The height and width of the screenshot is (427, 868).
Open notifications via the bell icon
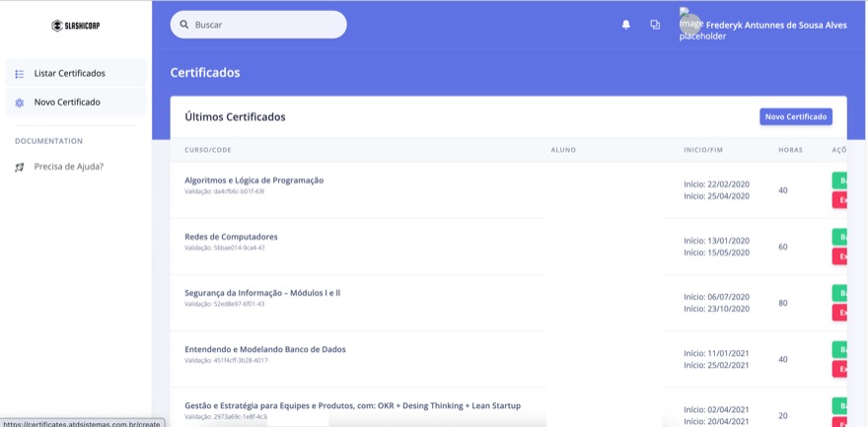[x=626, y=25]
